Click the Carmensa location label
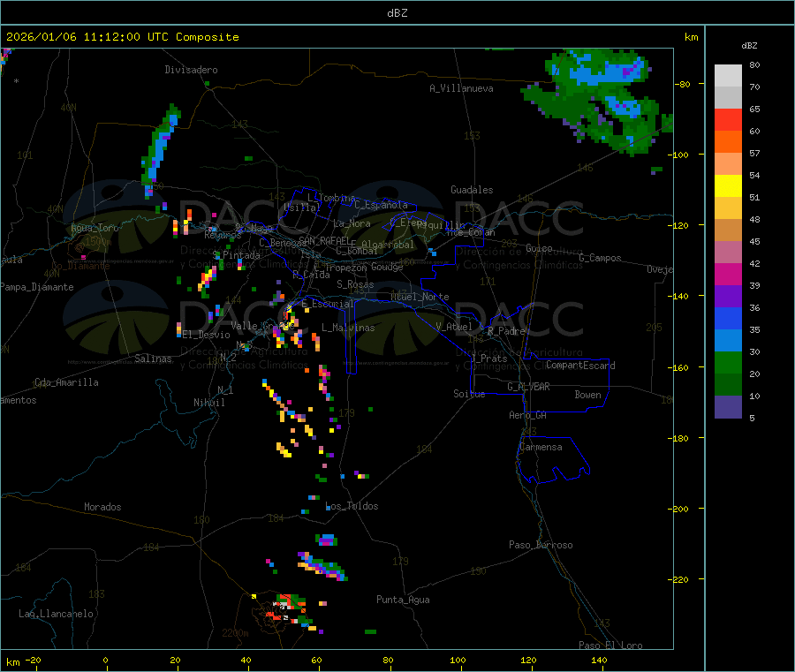This screenshot has width=795, height=672. (541, 448)
